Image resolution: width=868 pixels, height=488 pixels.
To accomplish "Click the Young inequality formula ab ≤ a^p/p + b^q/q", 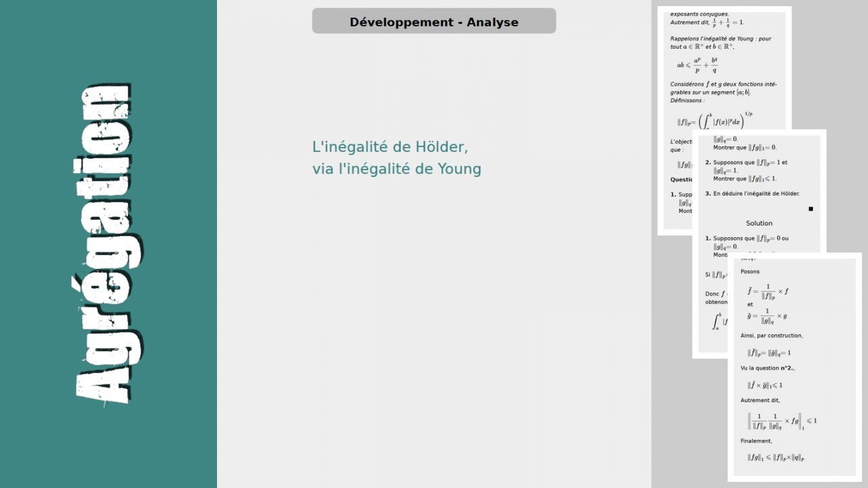I will click(697, 65).
